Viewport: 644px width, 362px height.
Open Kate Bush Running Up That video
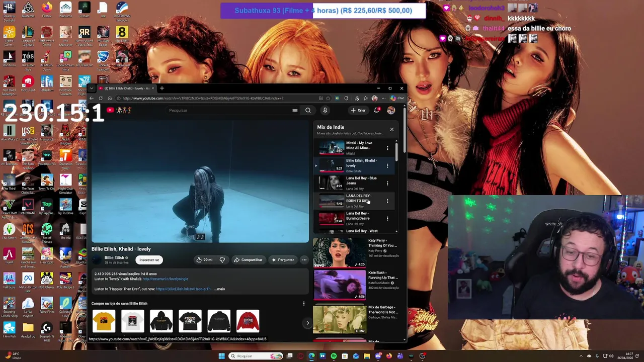click(x=356, y=285)
